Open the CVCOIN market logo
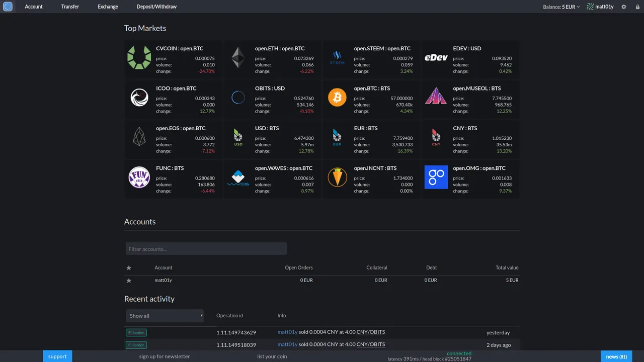This screenshot has width=644, height=362. 139,58
